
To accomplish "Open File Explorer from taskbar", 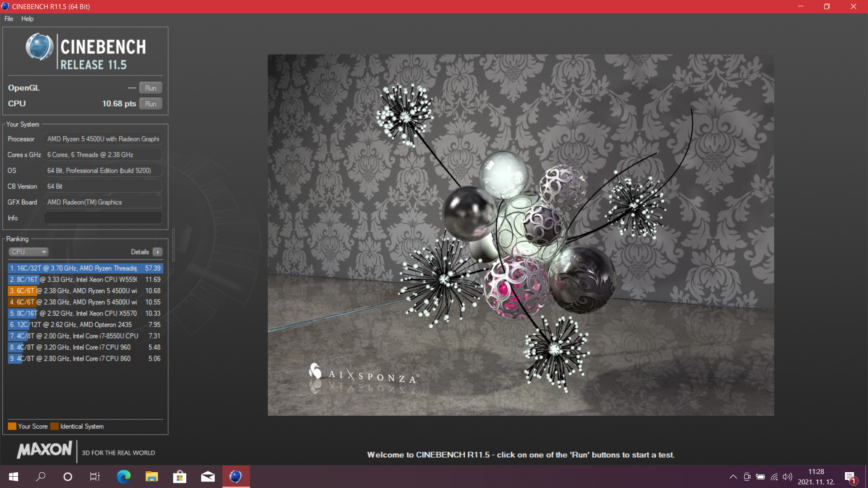I will pos(151,477).
